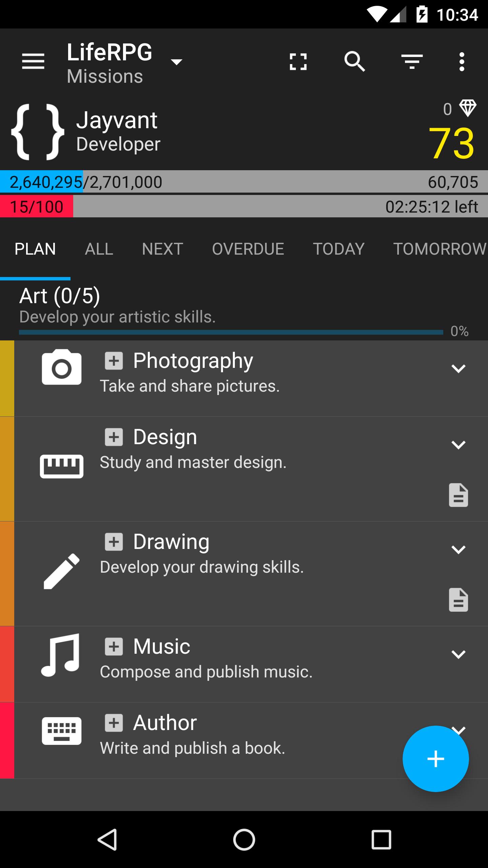Open the Drawing mission note icon
This screenshot has height=868, width=488.
point(458,600)
